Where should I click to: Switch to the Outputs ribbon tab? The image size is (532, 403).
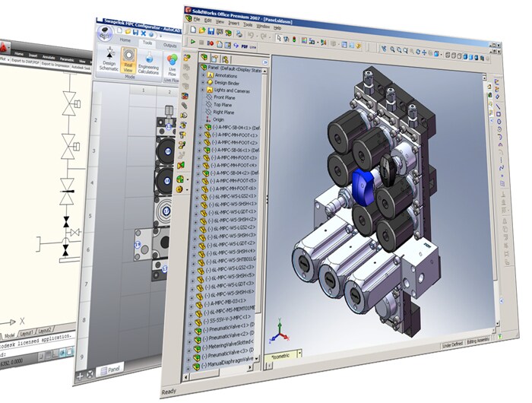point(171,44)
